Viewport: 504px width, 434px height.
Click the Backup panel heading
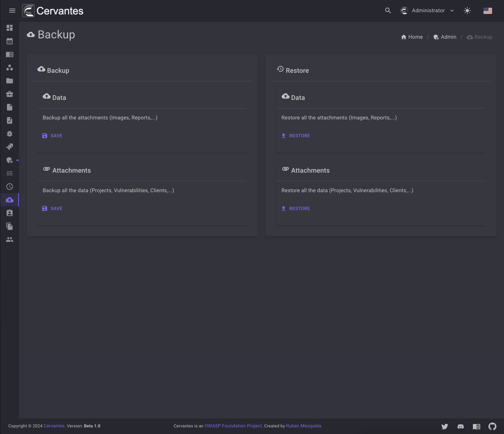point(58,70)
